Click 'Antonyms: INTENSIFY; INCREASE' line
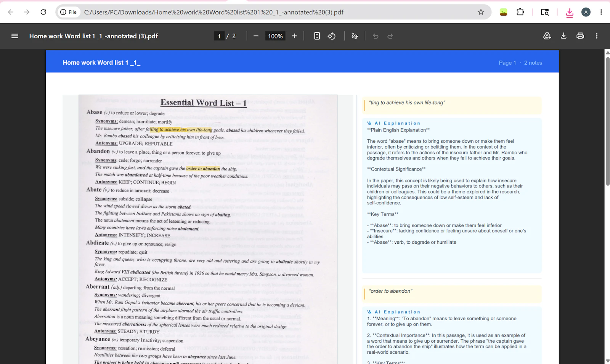The image size is (610, 364). pos(132,235)
